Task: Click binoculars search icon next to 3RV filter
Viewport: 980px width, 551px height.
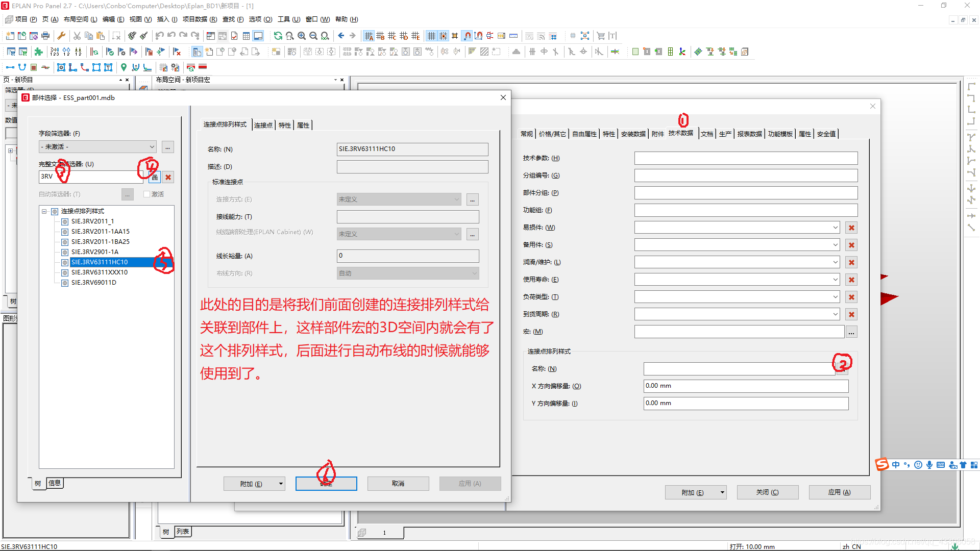Action: point(155,177)
